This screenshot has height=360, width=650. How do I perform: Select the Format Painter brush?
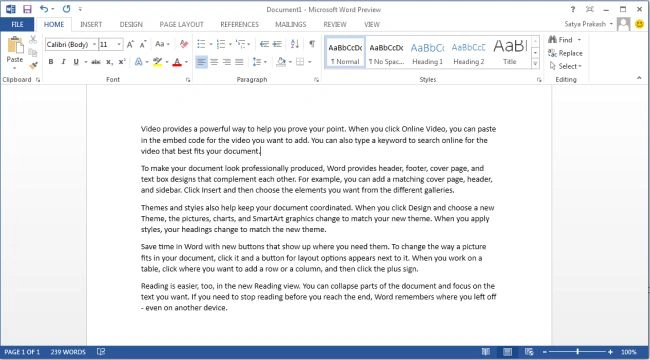[33, 66]
